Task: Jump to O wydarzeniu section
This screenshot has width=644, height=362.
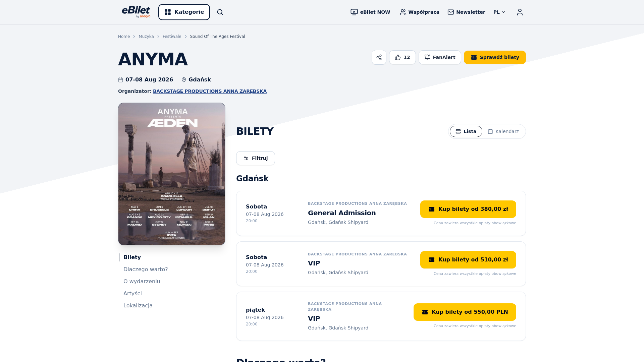Action: 142,282
